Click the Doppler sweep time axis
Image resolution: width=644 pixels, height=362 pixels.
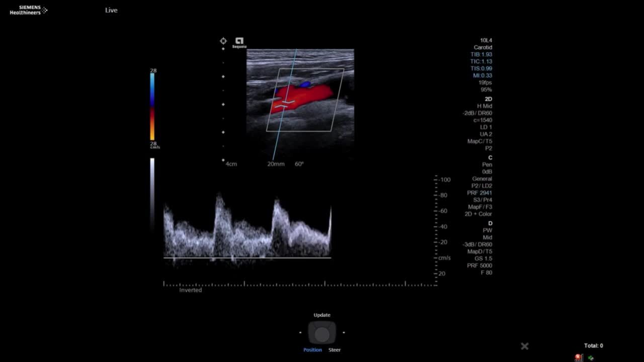coord(300,284)
